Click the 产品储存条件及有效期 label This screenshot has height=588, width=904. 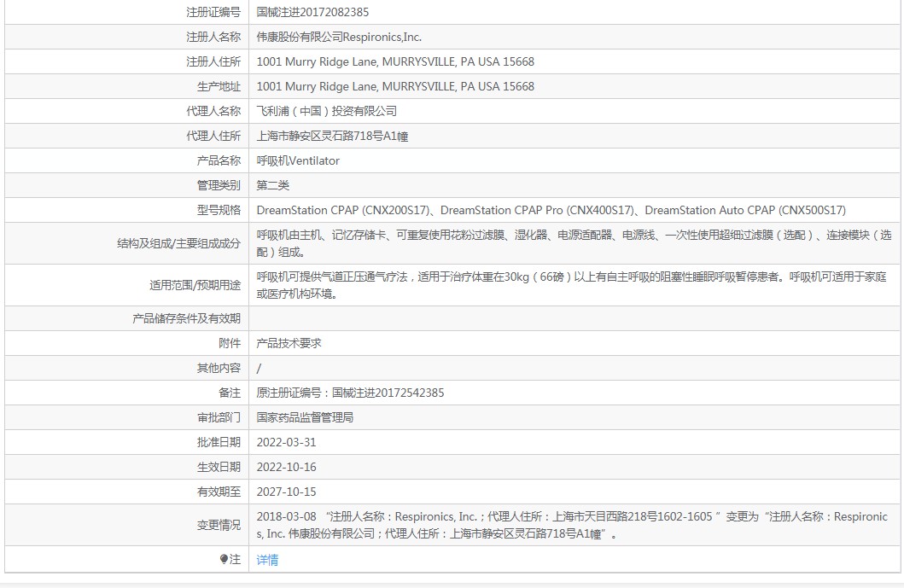tap(186, 318)
